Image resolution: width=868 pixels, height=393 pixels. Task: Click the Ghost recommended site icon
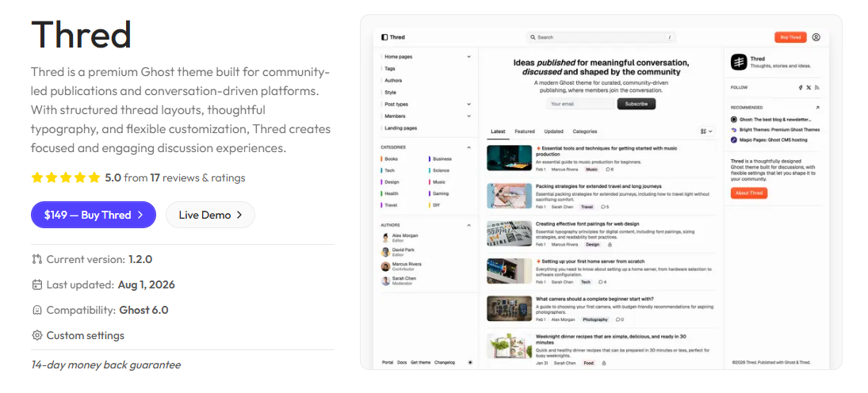(734, 119)
